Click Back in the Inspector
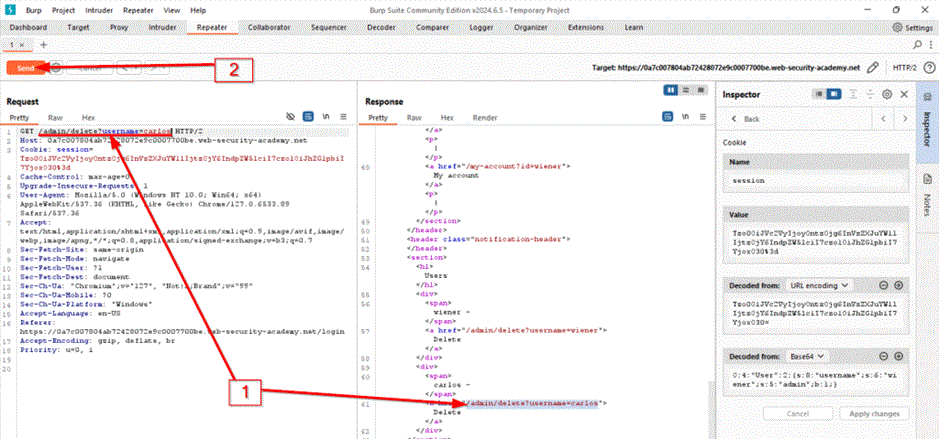The height and width of the screenshot is (439, 939). point(750,118)
